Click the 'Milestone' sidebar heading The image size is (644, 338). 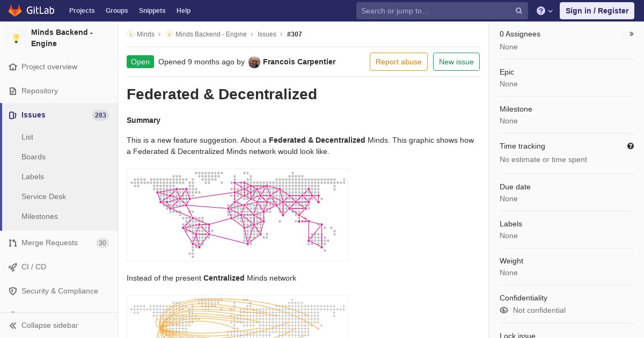coord(516,109)
